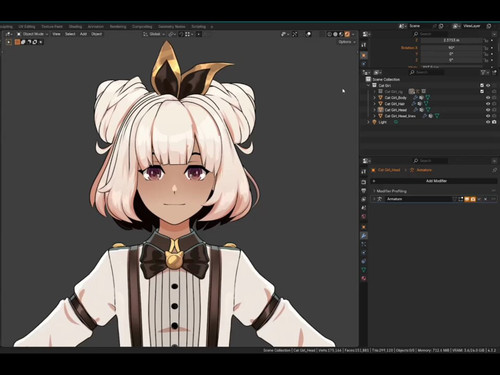This screenshot has height=375, width=500.
Task: Add a new workspace with plus icon
Action: (x=212, y=27)
